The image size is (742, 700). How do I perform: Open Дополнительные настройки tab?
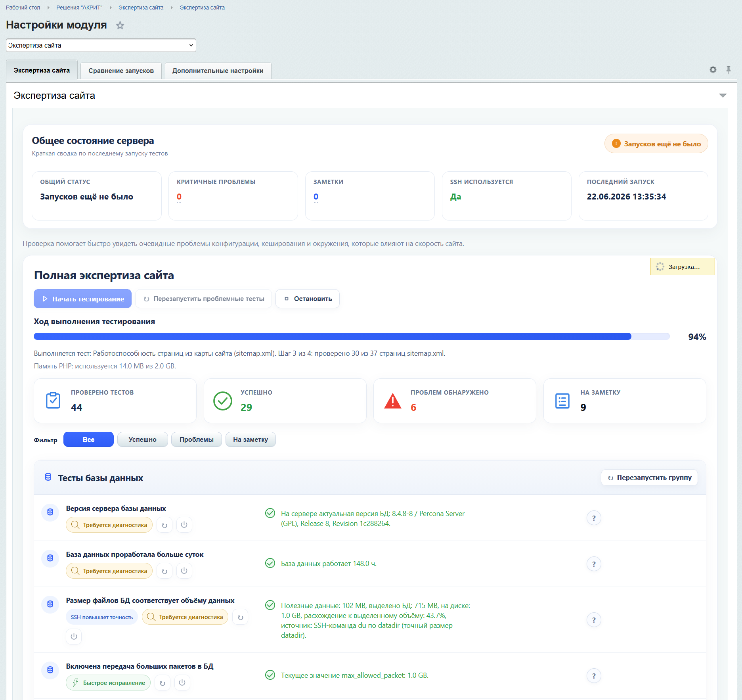(218, 71)
